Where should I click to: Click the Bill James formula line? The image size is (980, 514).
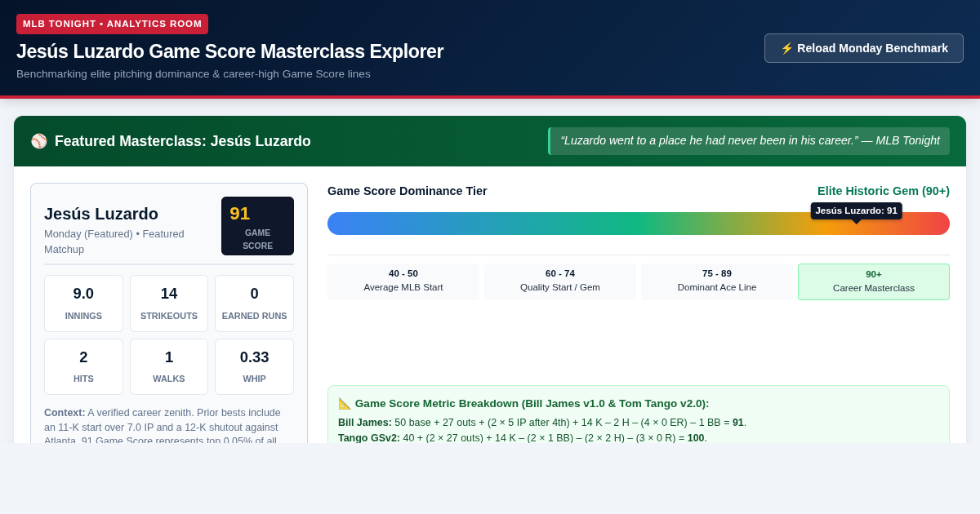click(x=542, y=423)
